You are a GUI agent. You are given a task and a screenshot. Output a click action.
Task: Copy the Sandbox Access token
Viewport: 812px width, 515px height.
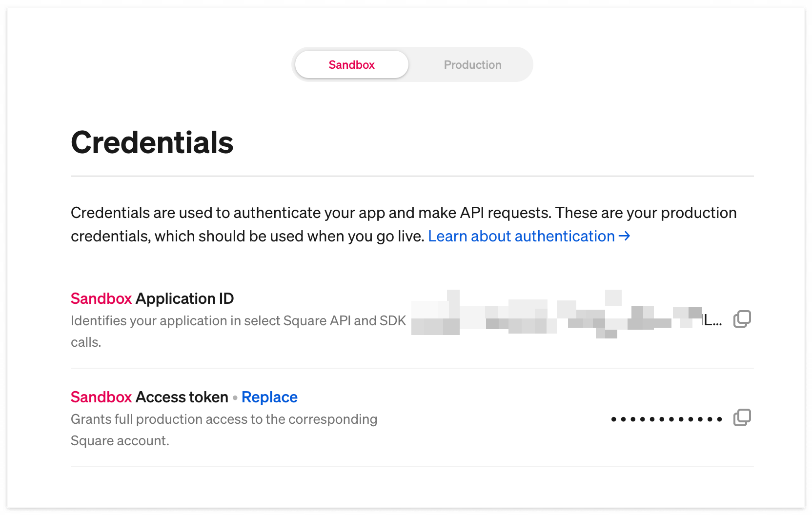click(742, 417)
